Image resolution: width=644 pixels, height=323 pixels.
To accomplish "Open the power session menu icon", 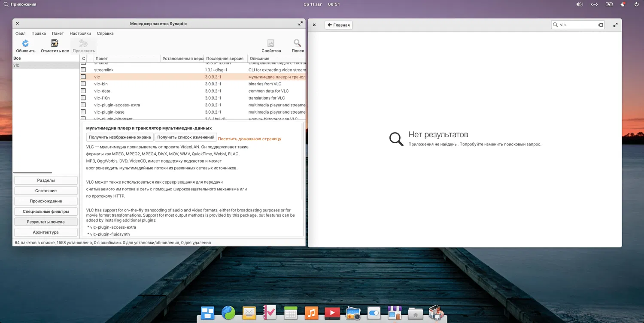I will pos(637,4).
